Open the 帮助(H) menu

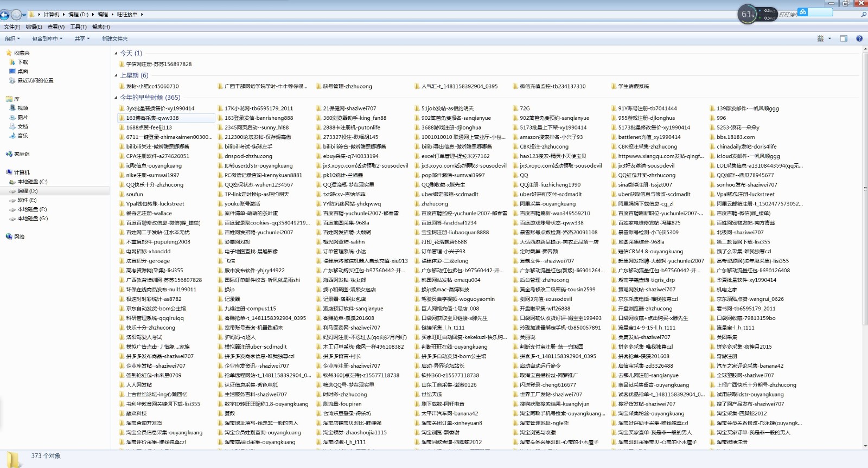(x=101, y=27)
